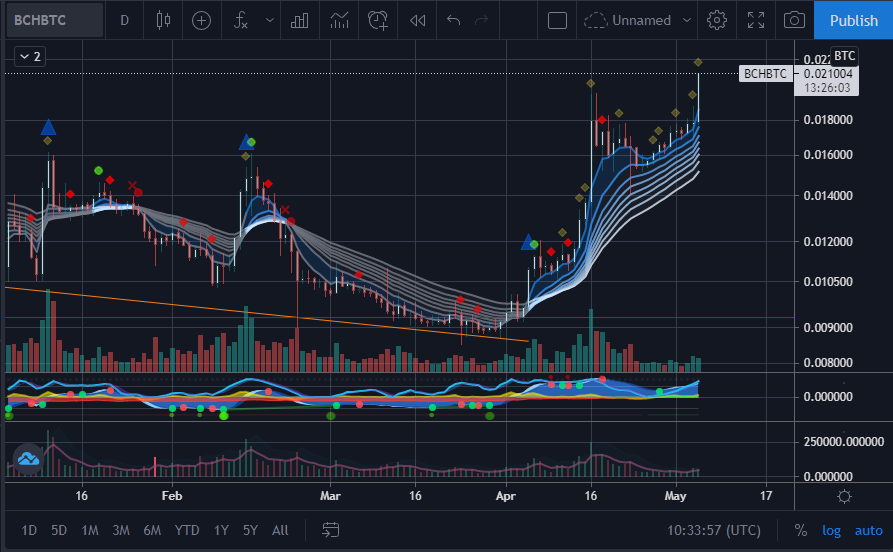Toggle the log scale option
The width and height of the screenshot is (893, 552).
(831, 530)
